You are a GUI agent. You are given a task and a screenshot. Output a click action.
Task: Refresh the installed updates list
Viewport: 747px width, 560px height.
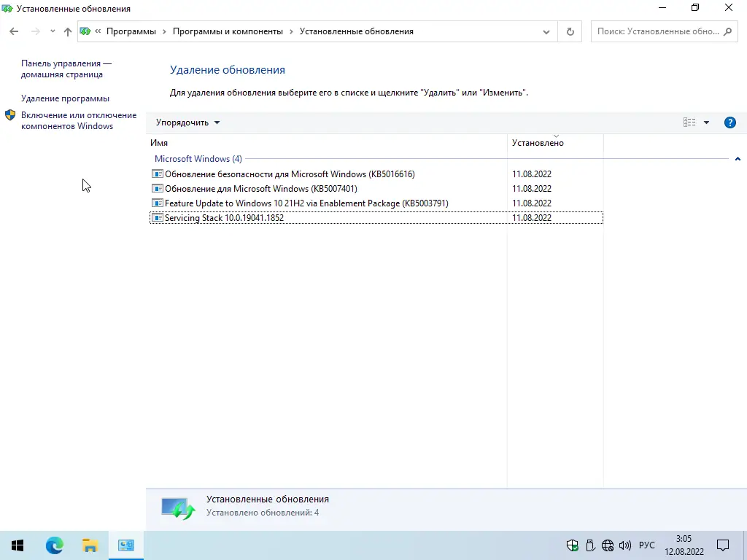pyautogui.click(x=570, y=31)
